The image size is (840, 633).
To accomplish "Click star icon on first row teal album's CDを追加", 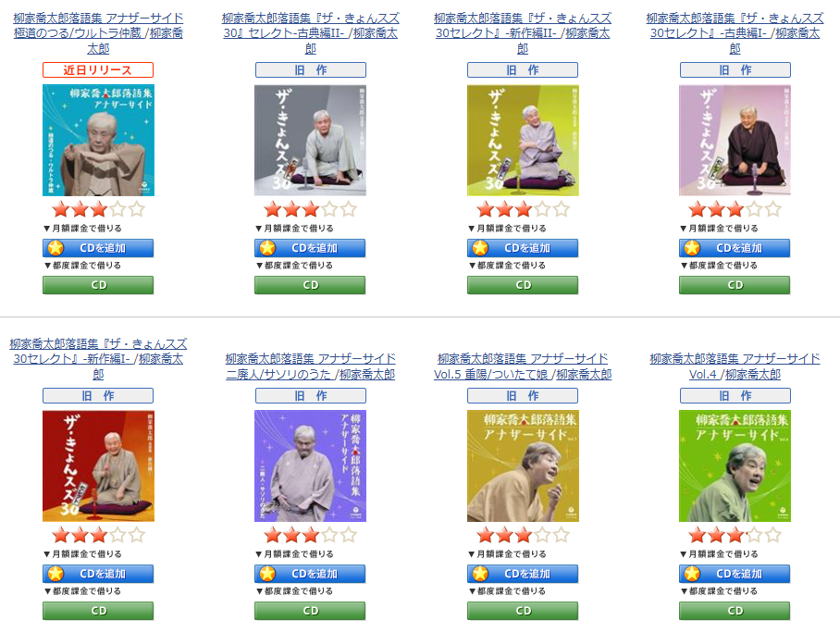I will [56, 248].
